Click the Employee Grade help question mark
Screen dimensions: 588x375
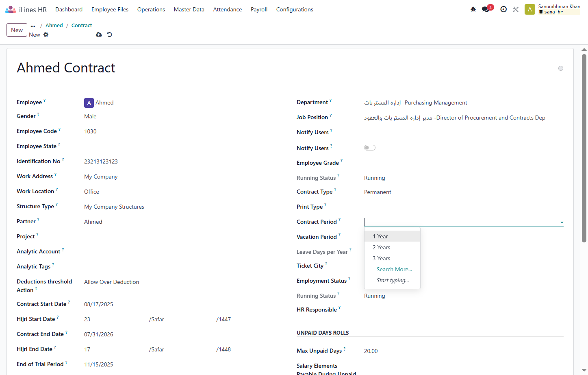coord(342,160)
